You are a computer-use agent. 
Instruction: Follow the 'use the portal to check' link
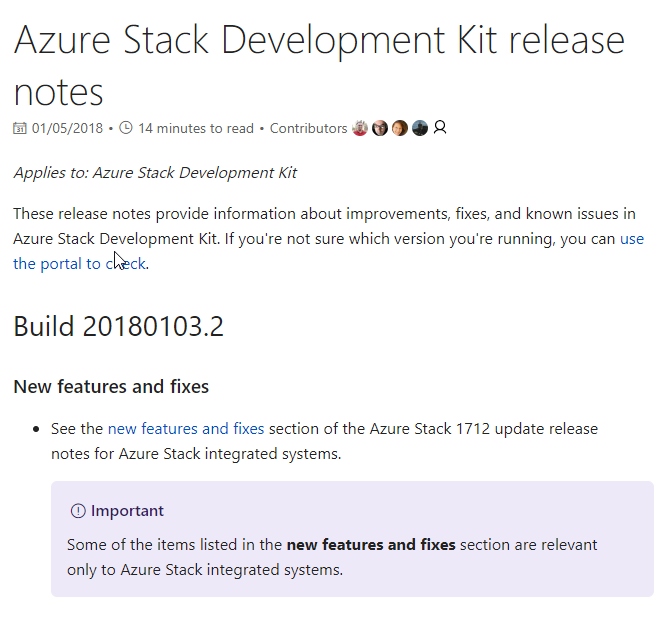(x=329, y=251)
